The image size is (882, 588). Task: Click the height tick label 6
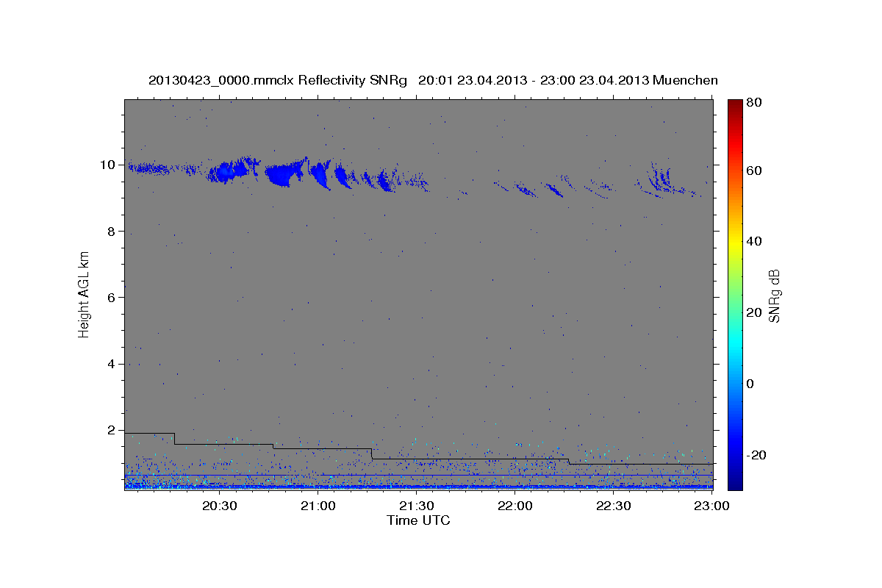[111, 298]
